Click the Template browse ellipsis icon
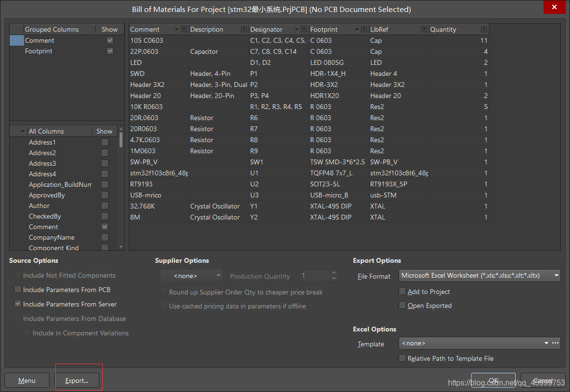 coord(555,343)
